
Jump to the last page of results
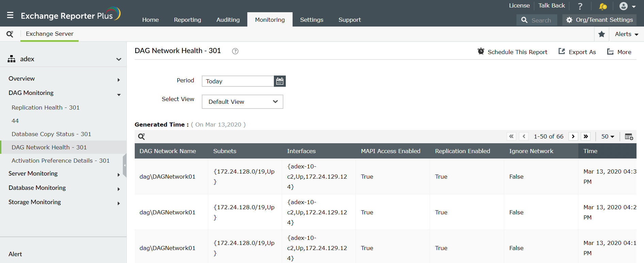pyautogui.click(x=586, y=136)
